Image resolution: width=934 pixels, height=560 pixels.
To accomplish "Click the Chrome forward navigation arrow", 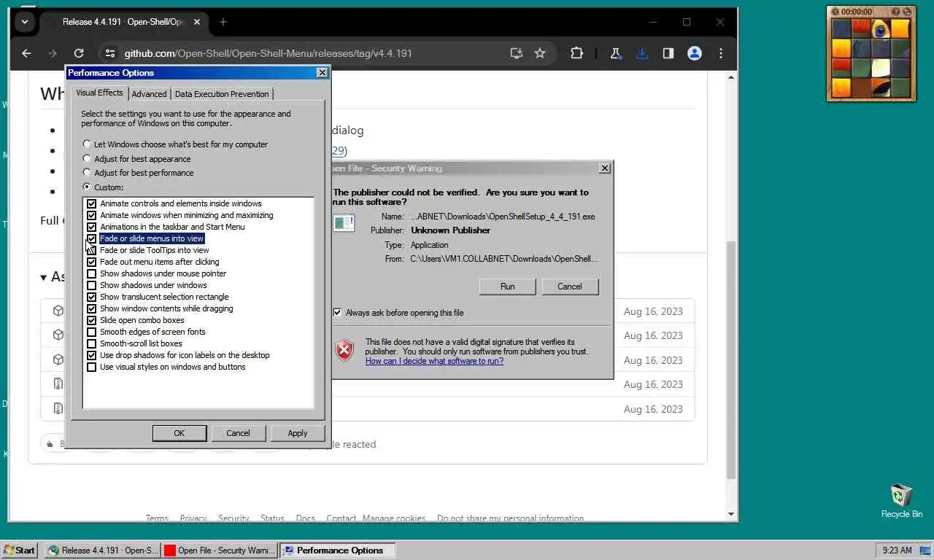I will 53,53.
